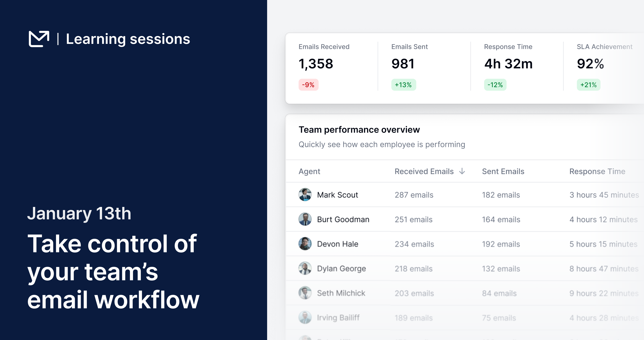Click Dylan George's avatar picture
The image size is (644, 340).
305,268
